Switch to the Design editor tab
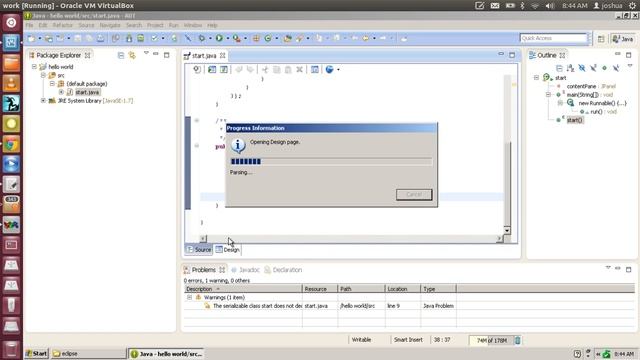 (x=227, y=249)
